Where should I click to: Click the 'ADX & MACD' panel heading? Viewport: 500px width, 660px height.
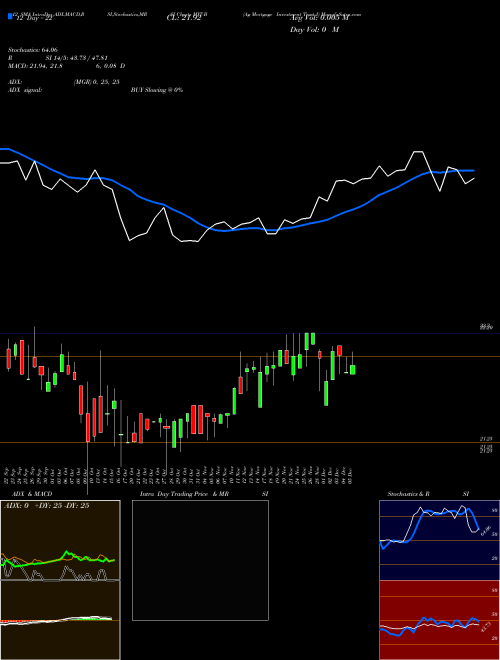(x=32, y=494)
